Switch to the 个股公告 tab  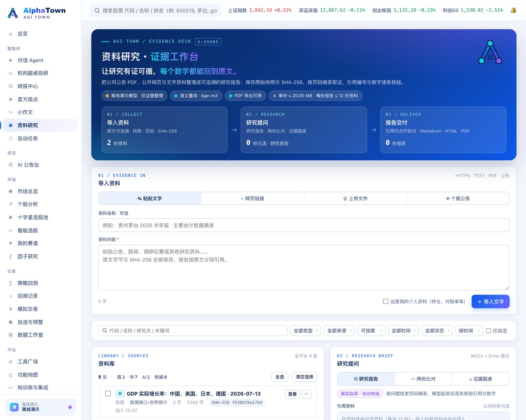(x=458, y=198)
